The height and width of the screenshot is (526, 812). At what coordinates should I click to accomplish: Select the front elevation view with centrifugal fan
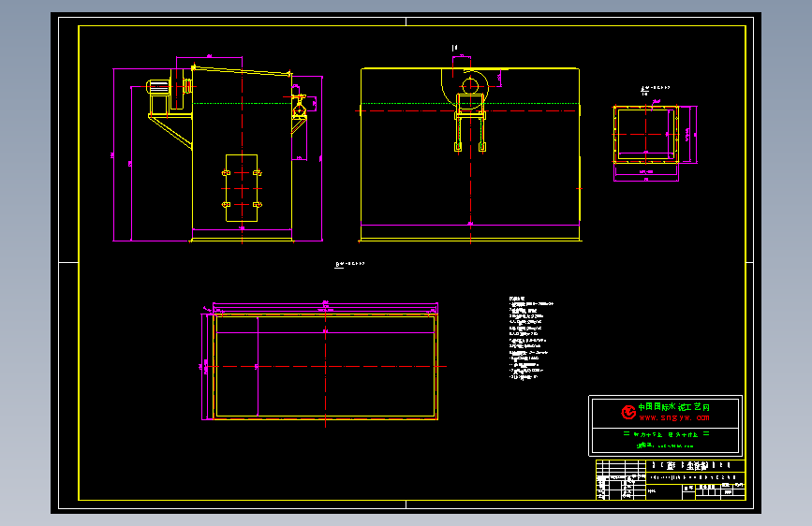click(470, 144)
